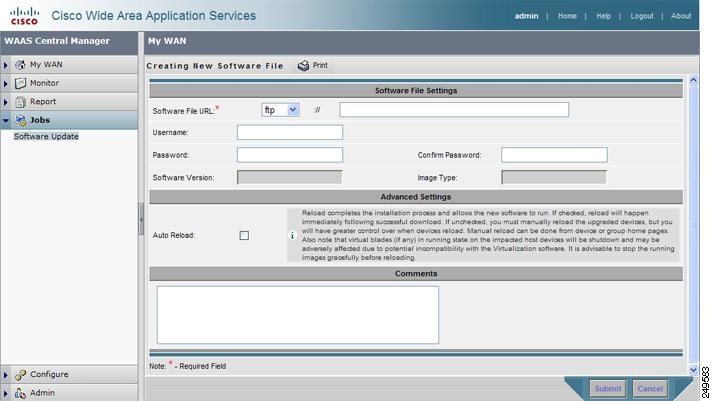Viewport: 712px width, 401px height.
Task: Select the Jobs menu
Action: (x=69, y=120)
